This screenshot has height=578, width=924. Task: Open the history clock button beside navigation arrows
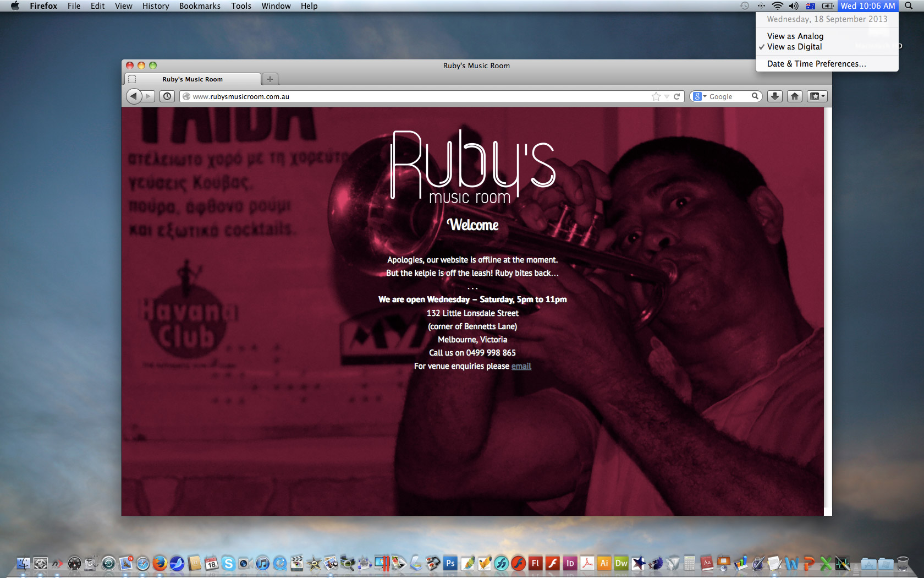[167, 96]
